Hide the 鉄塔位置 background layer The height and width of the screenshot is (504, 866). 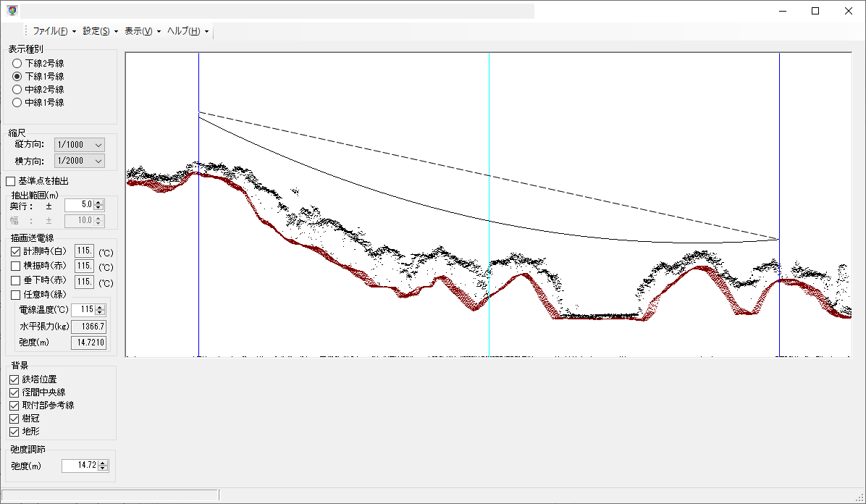[x=14, y=379]
